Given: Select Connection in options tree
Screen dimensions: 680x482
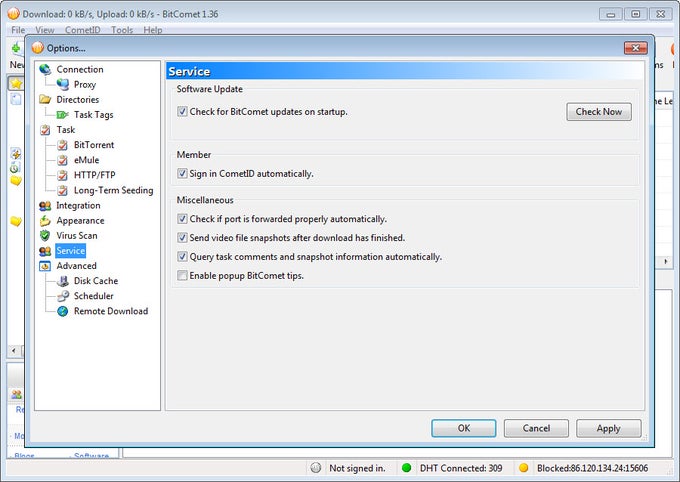Looking at the screenshot, I should [80, 69].
